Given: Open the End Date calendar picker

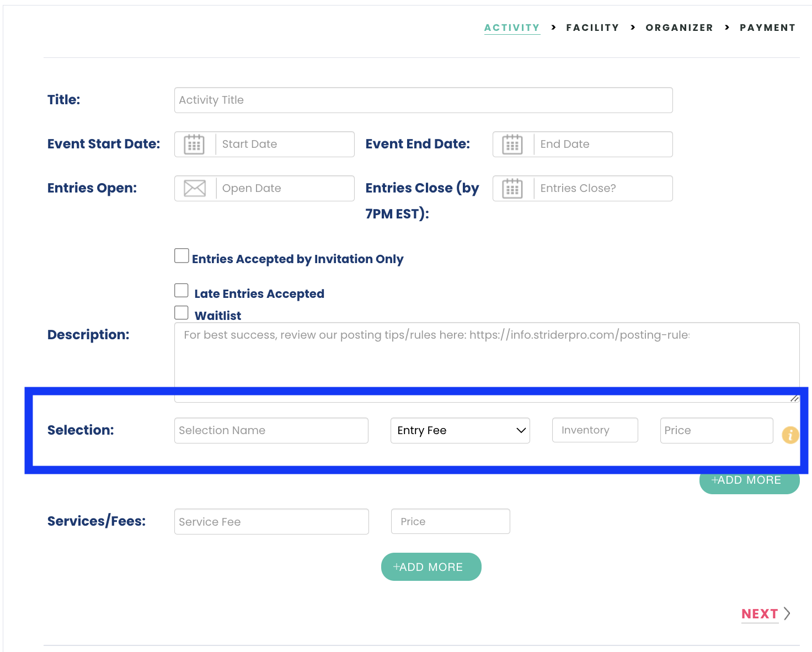Looking at the screenshot, I should pyautogui.click(x=512, y=144).
